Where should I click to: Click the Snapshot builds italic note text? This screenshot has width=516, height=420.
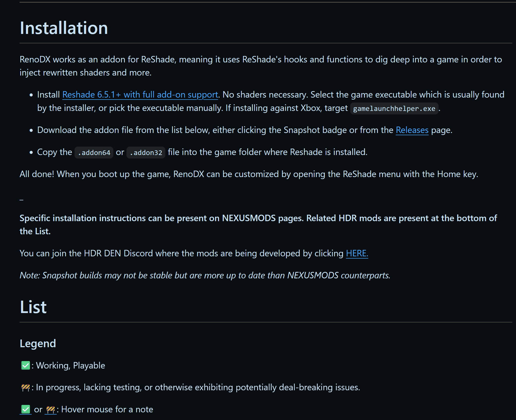point(205,275)
